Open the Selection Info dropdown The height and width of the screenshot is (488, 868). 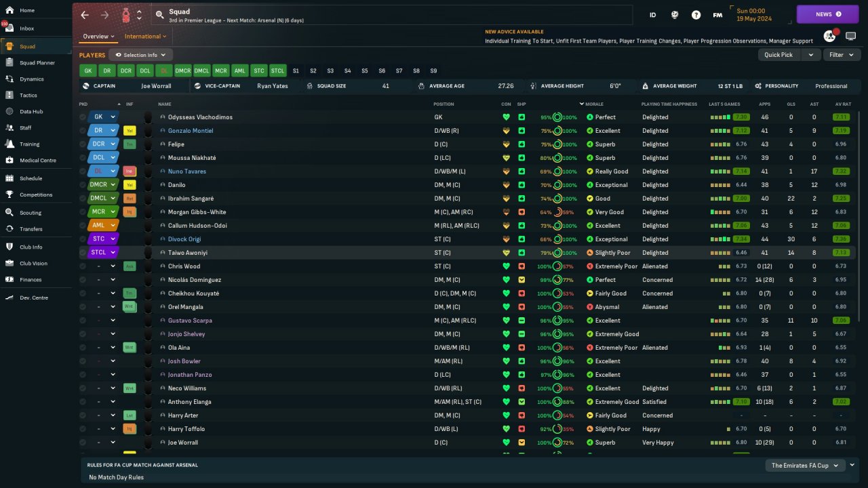tap(141, 55)
